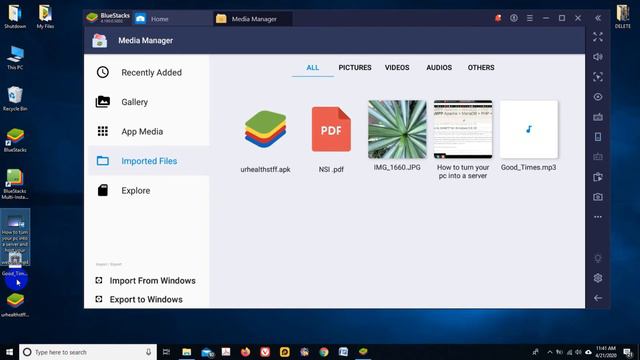The image size is (640, 360).
Task: Select the Shutdown desktop icon
Action: pos(15,16)
